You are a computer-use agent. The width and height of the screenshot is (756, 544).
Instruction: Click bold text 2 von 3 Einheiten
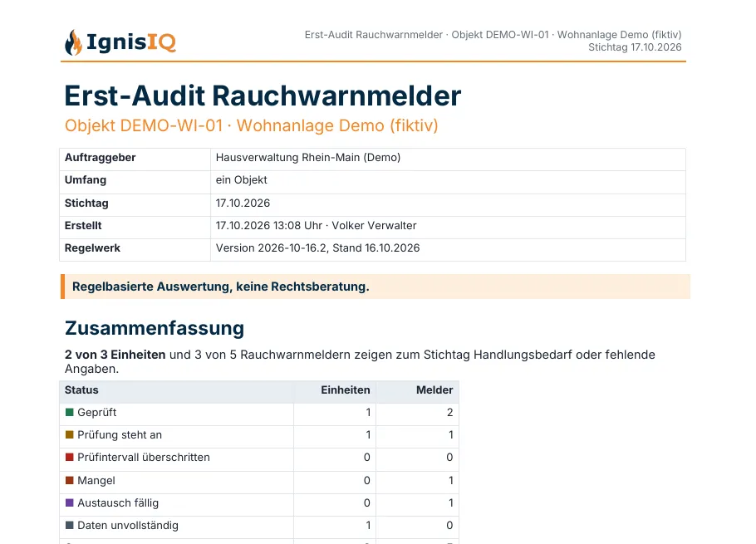tap(115, 355)
